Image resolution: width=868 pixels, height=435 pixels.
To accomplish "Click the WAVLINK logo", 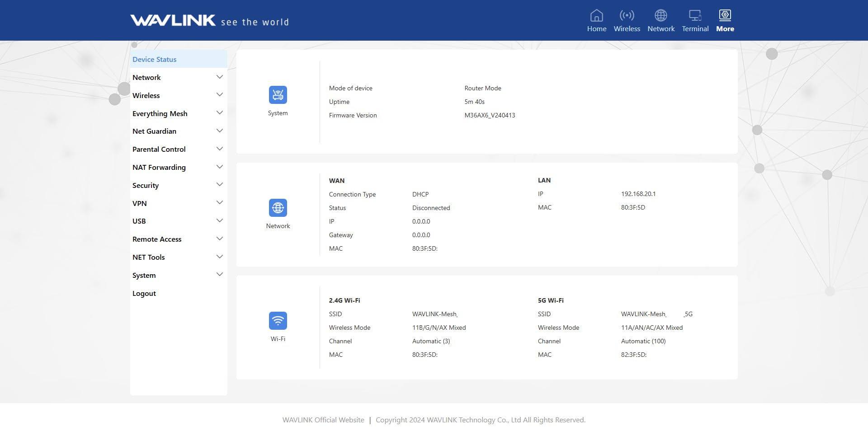I will click(173, 20).
